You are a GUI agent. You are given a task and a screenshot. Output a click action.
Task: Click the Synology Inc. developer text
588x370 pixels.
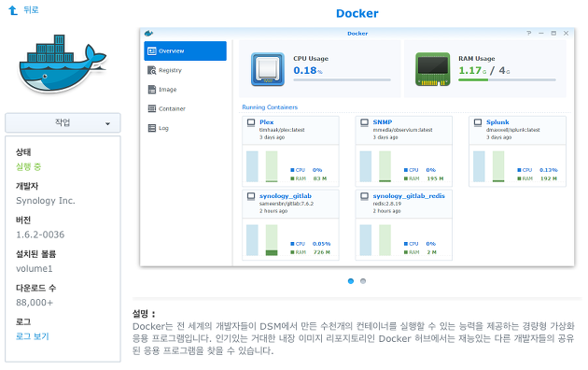pyautogui.click(x=46, y=201)
